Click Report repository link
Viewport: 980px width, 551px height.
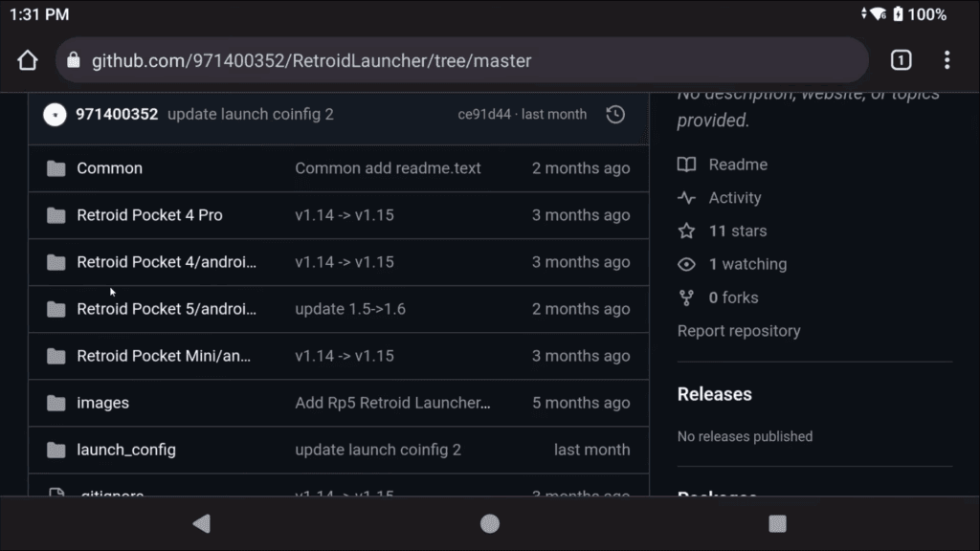click(739, 330)
